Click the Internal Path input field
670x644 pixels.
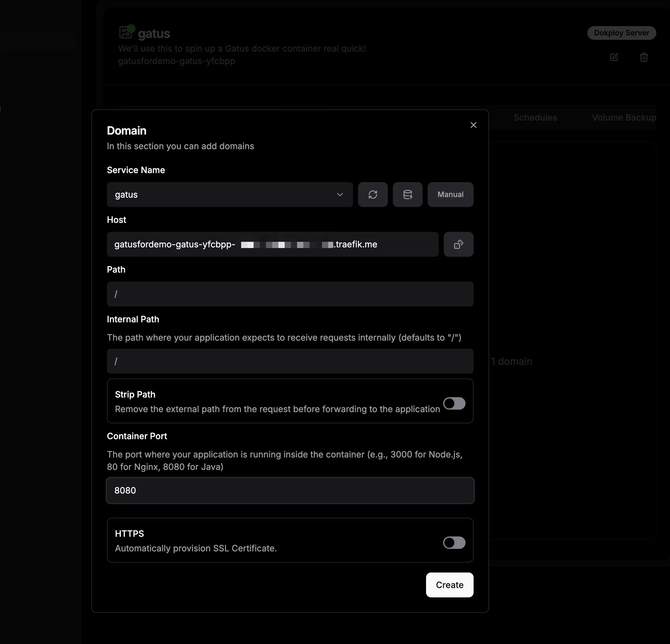click(290, 361)
